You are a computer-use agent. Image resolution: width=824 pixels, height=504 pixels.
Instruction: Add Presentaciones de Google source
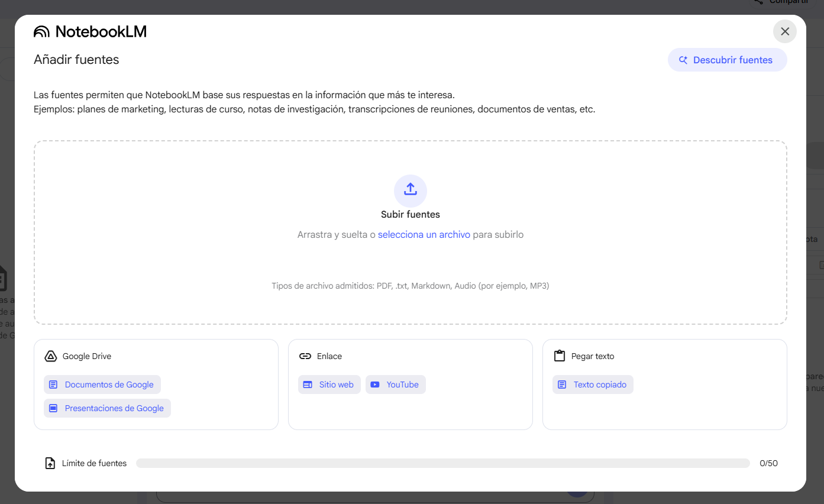(107, 408)
